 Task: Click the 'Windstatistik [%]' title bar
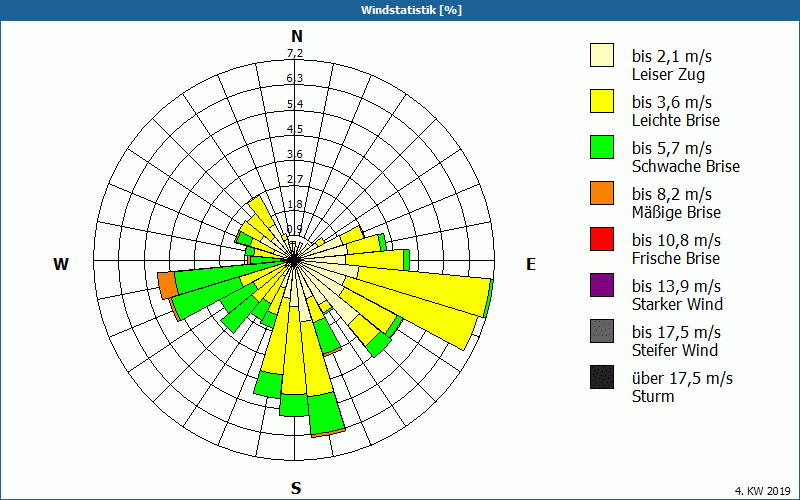[400, 10]
